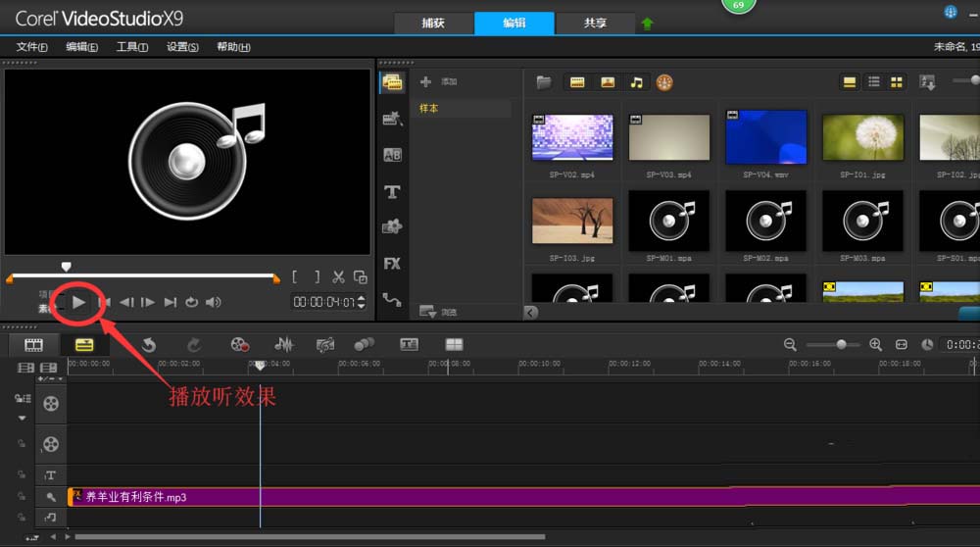Click the scissors split clip icon
The height and width of the screenshot is (547, 980).
tap(338, 277)
